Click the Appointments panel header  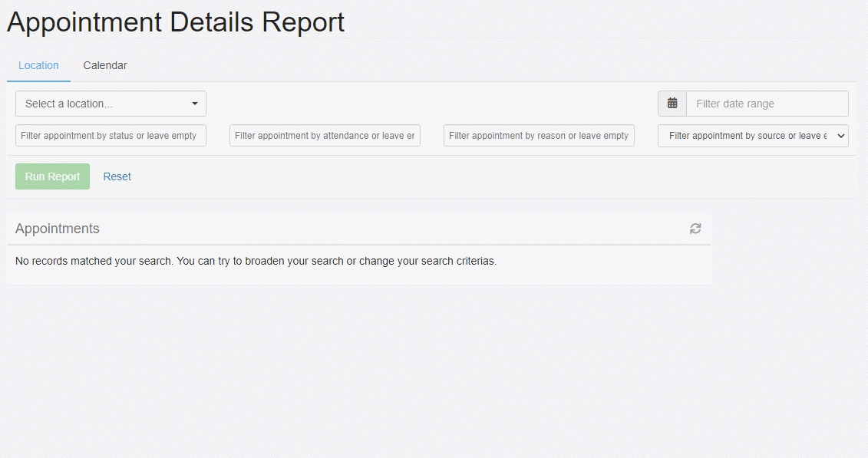(x=58, y=228)
